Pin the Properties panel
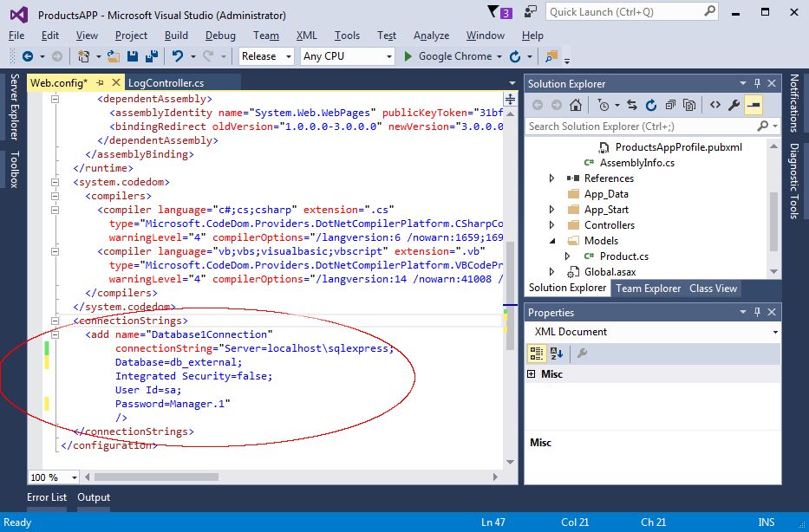This screenshot has height=532, width=809. [x=755, y=312]
